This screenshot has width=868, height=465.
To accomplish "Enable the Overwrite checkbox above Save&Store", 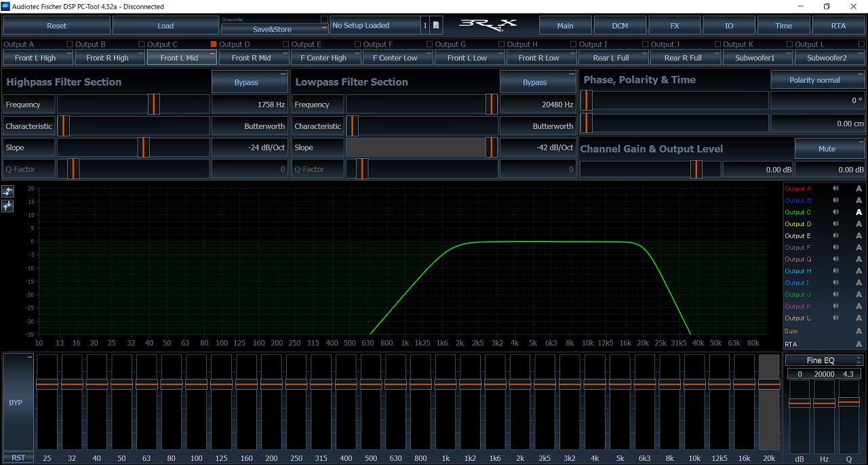I will 324,19.
